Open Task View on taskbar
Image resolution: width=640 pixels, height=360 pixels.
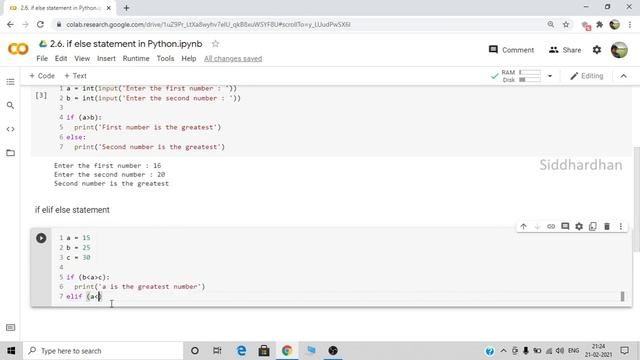coord(217,351)
